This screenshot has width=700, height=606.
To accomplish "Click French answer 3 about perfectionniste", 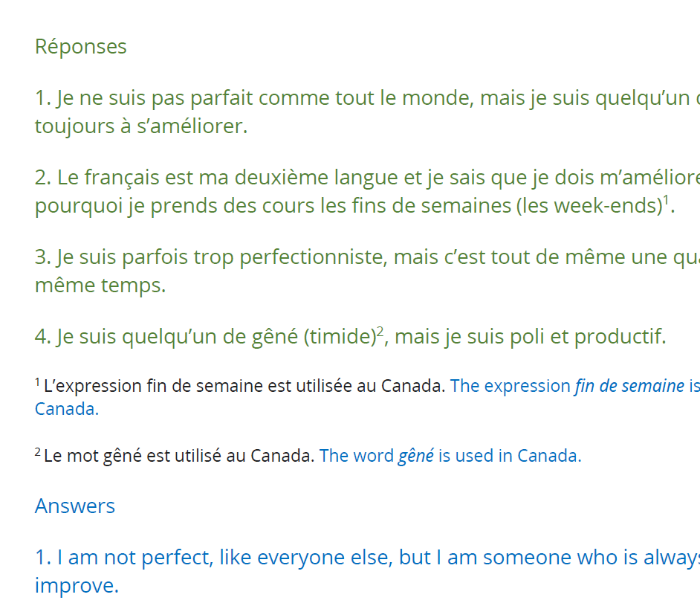I will point(367,271).
